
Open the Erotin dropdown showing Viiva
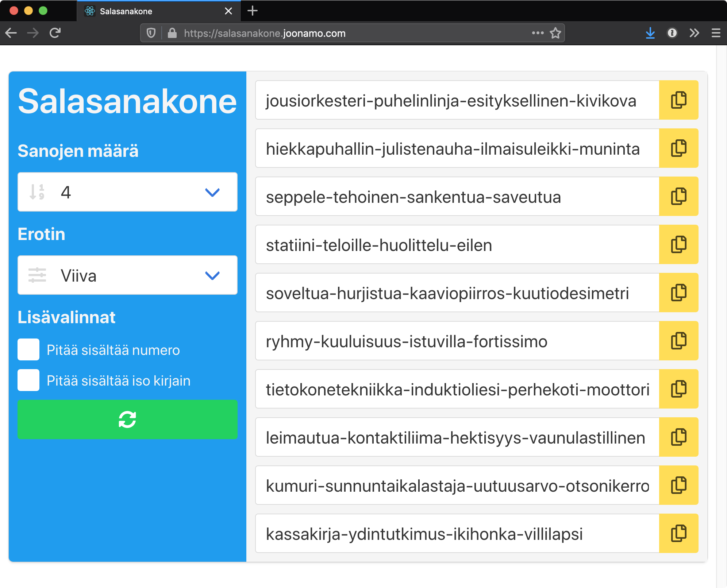(x=127, y=275)
